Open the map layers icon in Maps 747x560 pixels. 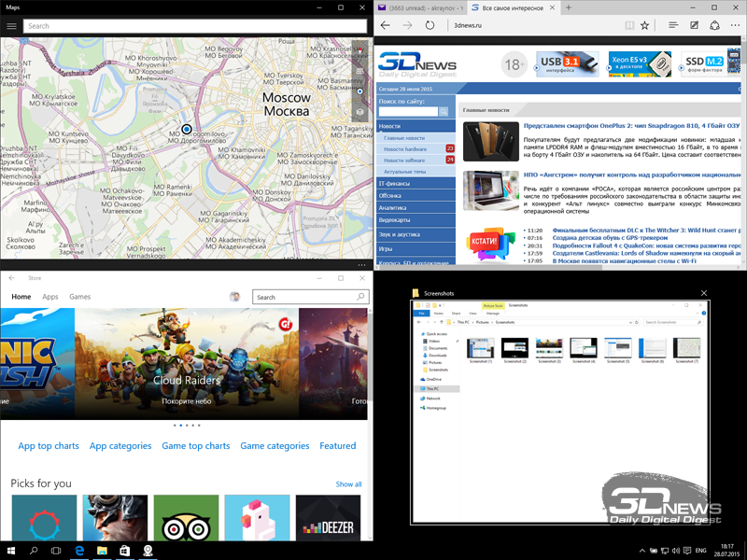(360, 112)
